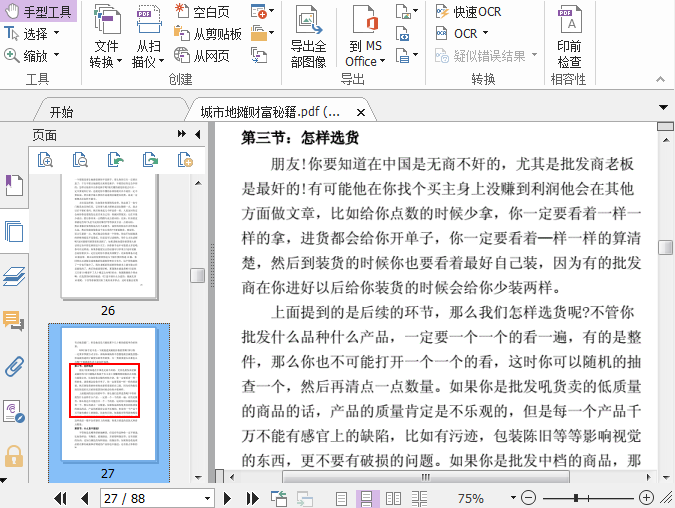
Task: Open the page number dropdown arrow
Action: pos(207,499)
